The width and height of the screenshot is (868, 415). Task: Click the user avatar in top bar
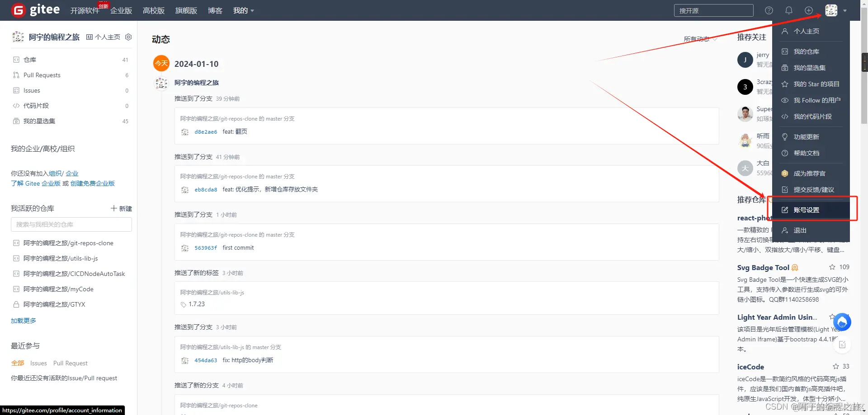(x=831, y=10)
